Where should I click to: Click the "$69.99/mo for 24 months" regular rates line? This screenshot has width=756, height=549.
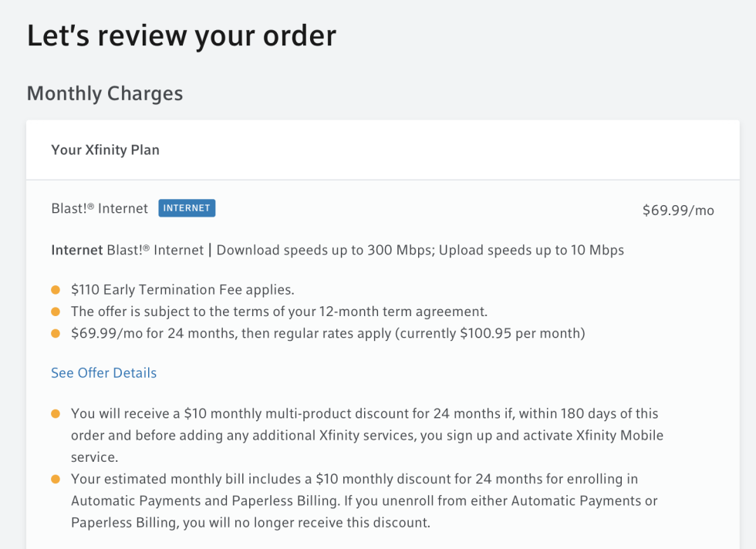click(328, 334)
